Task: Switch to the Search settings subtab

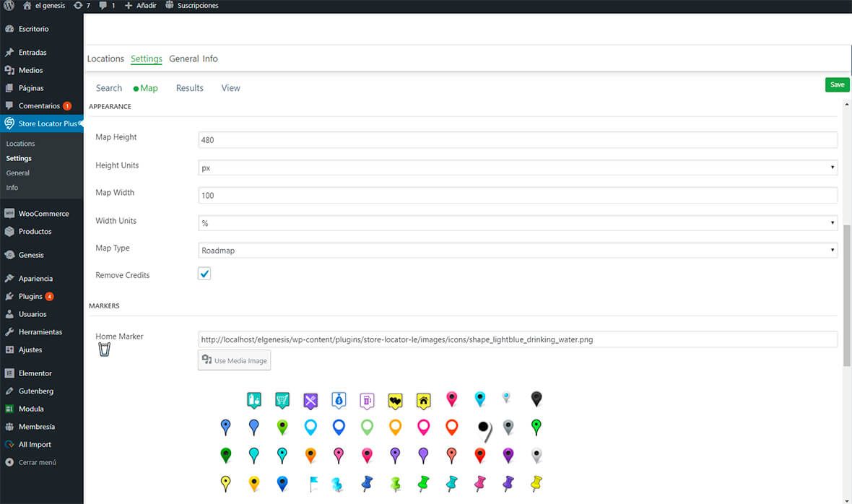Action: click(x=109, y=88)
